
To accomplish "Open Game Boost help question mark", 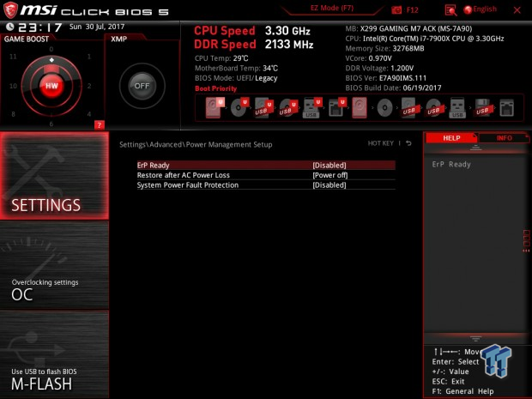I will click(99, 125).
